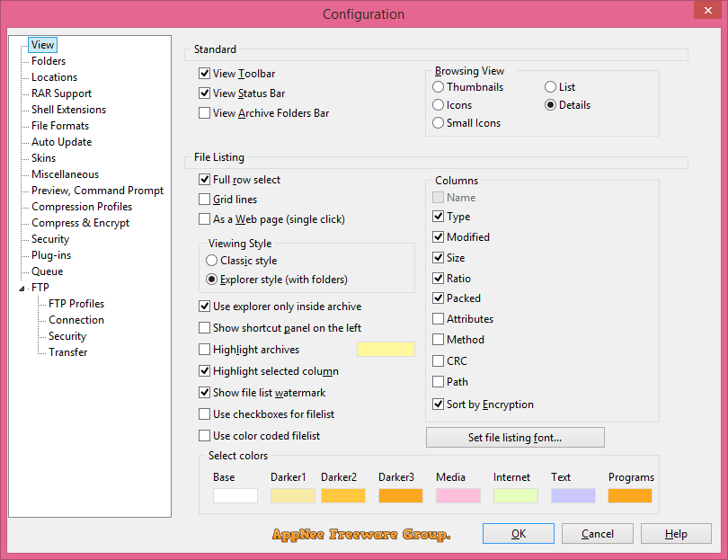The image size is (728, 560).
Task: Change the Media color swatch
Action: click(x=458, y=495)
